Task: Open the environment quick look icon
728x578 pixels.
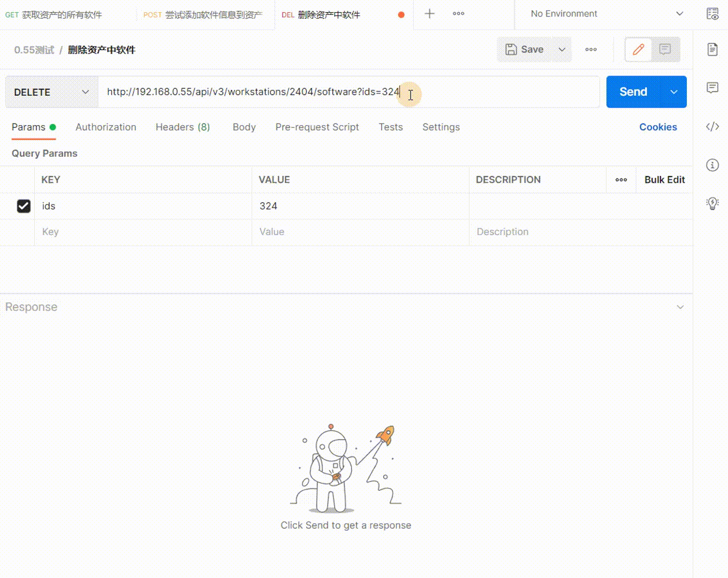Action: click(x=712, y=14)
